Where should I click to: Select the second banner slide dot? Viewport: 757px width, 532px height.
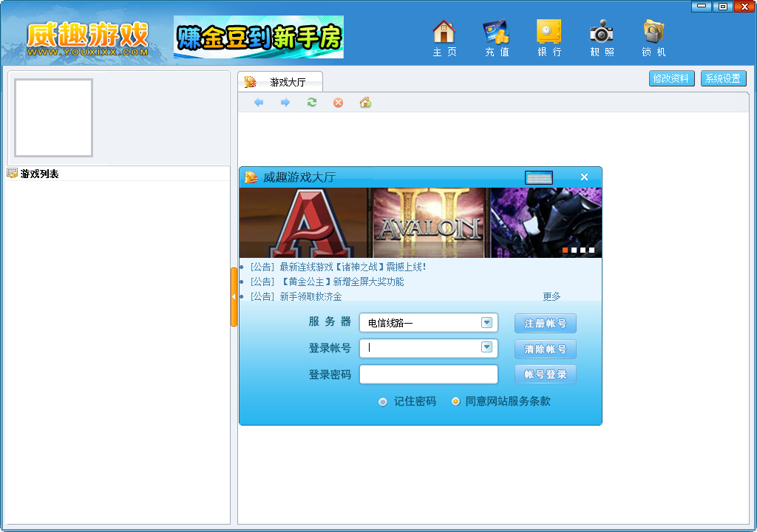coord(574,250)
